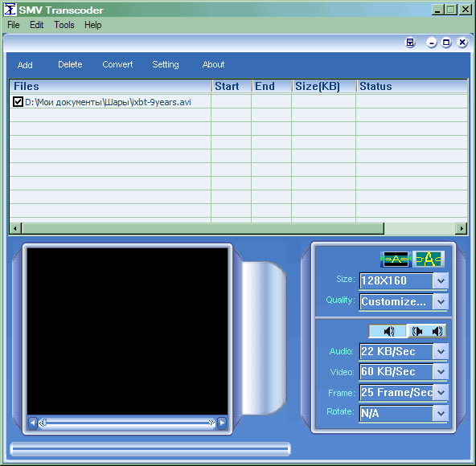Click the Add button

click(25, 65)
